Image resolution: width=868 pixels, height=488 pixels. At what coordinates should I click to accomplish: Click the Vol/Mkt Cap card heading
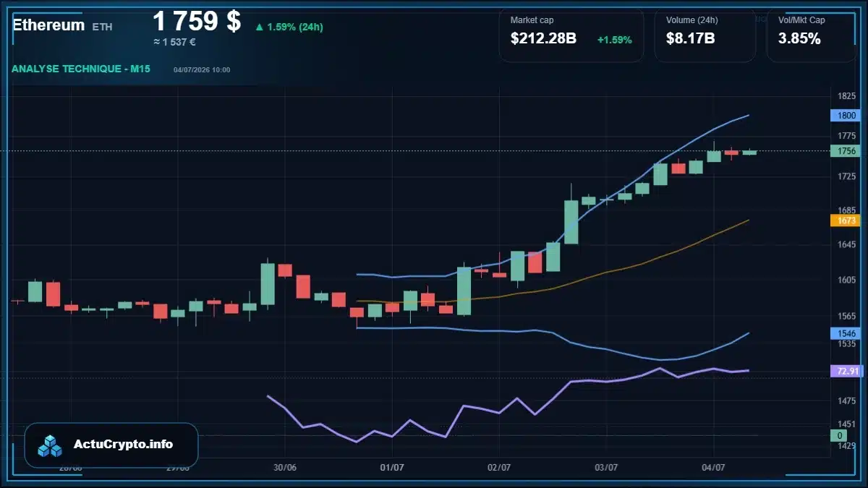click(801, 20)
